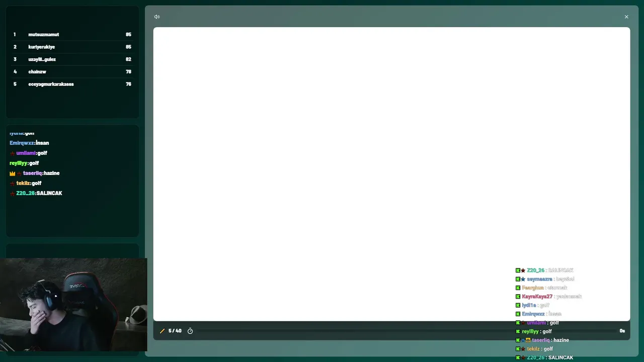
Task: Click the 0s remaining time label
Action: pos(622,331)
